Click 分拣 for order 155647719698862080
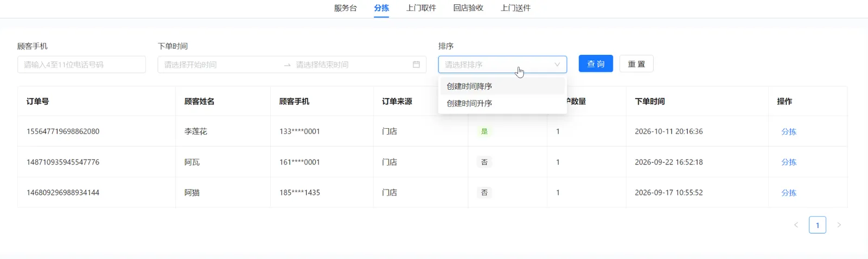The height and width of the screenshot is (259, 868). (789, 131)
